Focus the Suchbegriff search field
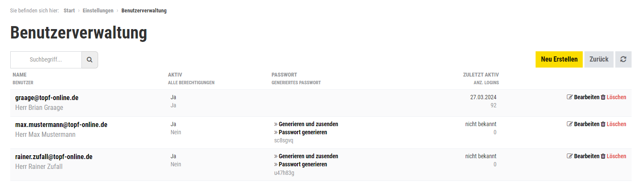 [46, 60]
